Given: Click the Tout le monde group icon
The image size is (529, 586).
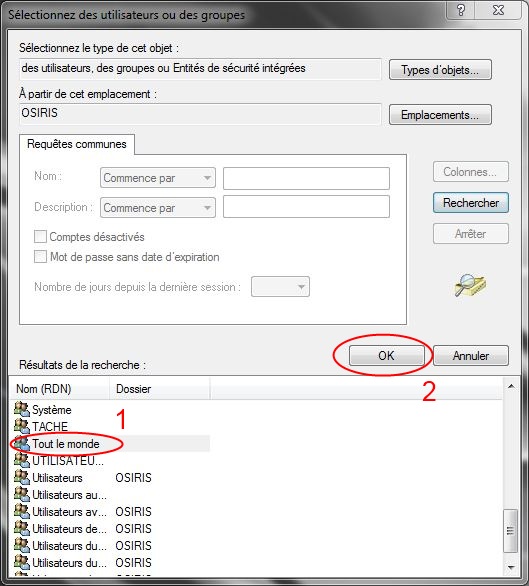Looking at the screenshot, I should point(22,443).
